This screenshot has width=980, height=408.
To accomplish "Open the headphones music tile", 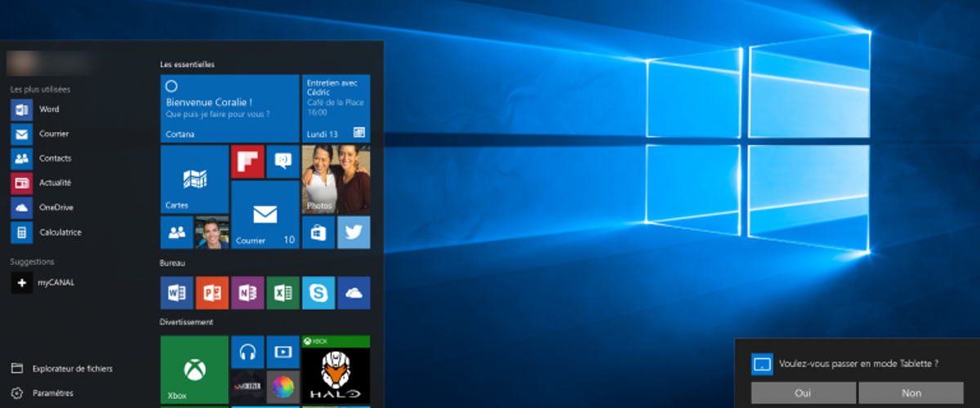I will (247, 352).
